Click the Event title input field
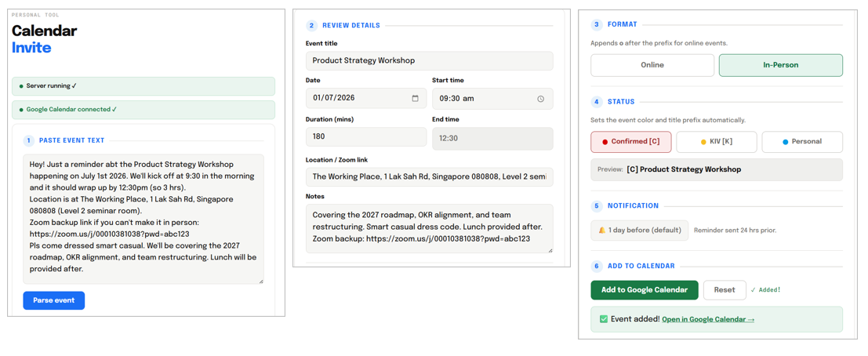This screenshot has width=868, height=356. (x=429, y=60)
